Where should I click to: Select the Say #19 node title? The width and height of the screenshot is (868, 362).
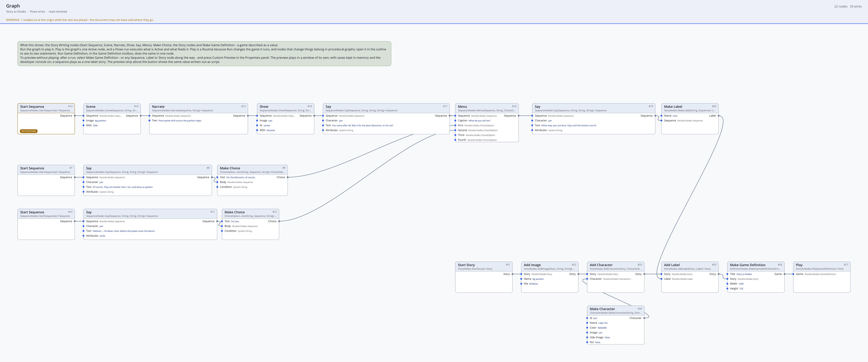tap(538, 107)
